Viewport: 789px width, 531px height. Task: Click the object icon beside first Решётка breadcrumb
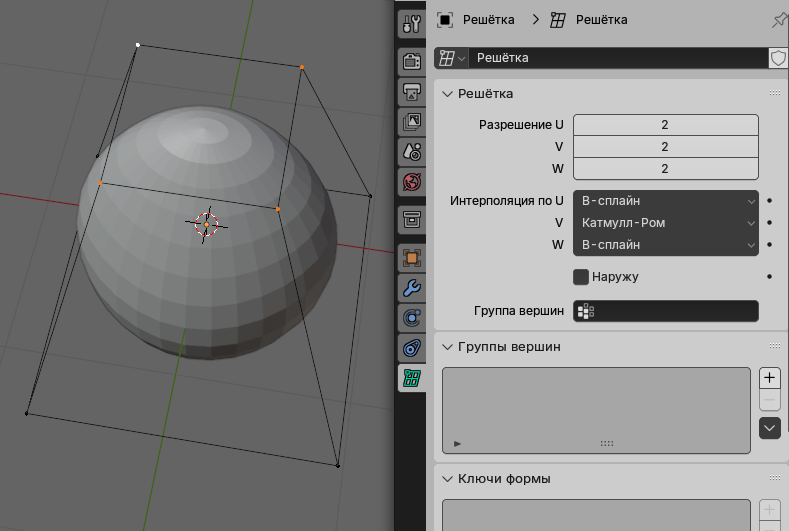445,20
